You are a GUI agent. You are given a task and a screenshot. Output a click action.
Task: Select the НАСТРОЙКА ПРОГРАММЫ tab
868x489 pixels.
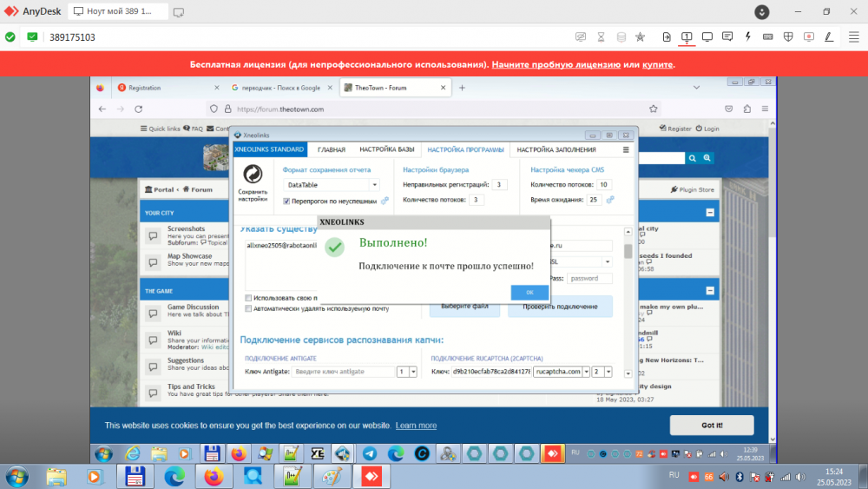(465, 149)
